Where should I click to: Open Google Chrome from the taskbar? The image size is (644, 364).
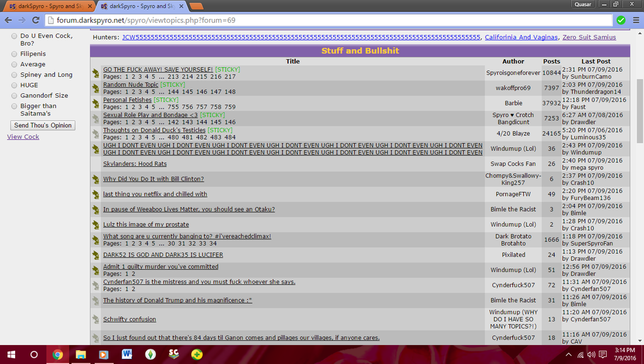click(x=57, y=354)
